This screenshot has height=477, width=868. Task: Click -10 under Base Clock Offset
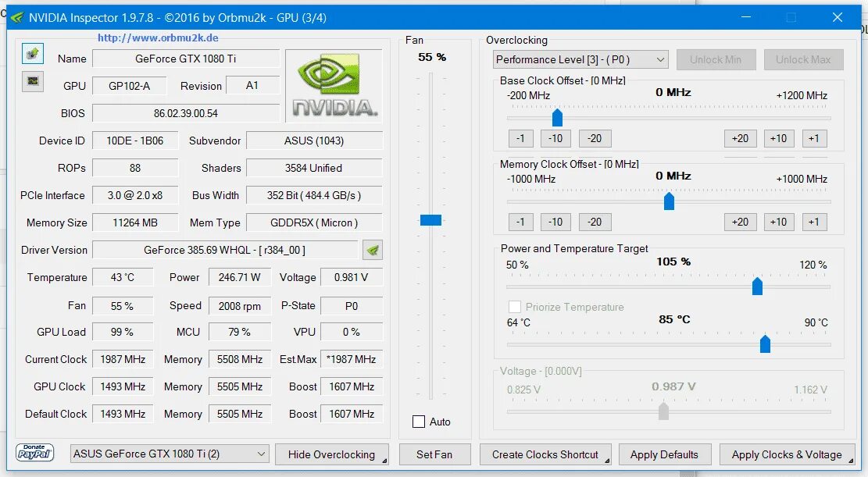click(555, 138)
